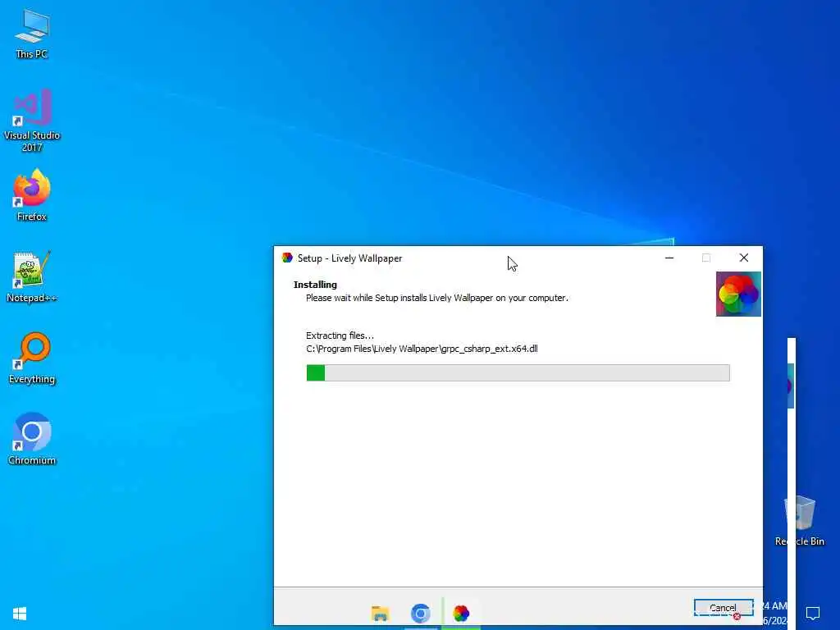Cancel the Lively Wallpaper installation
The width and height of the screenshot is (840, 630).
point(724,608)
